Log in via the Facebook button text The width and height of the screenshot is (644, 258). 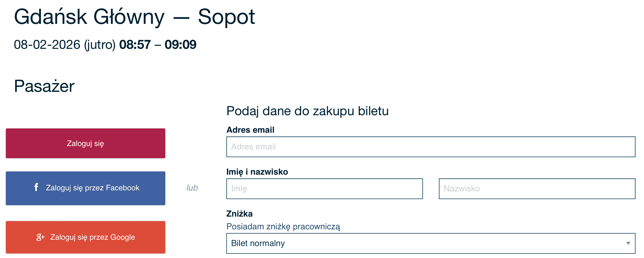coord(92,188)
